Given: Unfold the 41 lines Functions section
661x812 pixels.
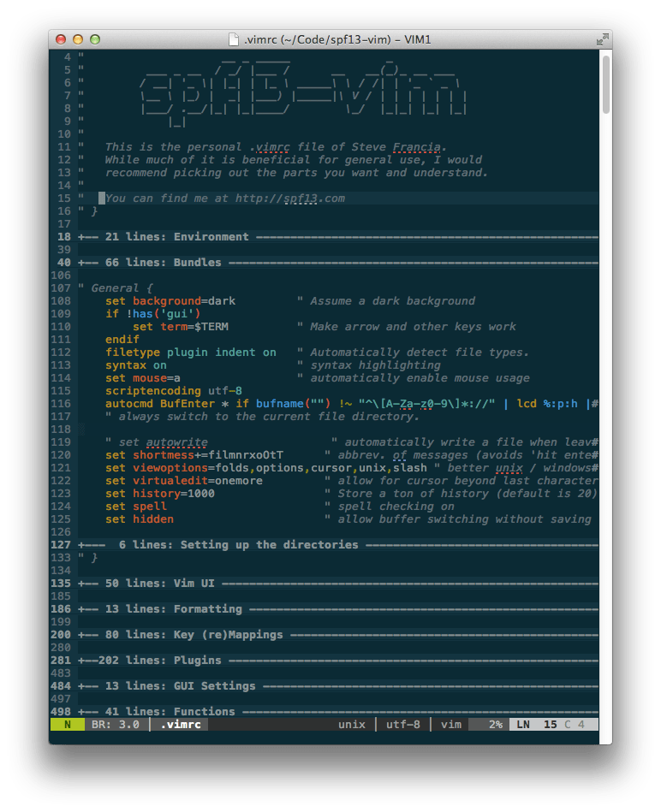Looking at the screenshot, I should 338,712.
